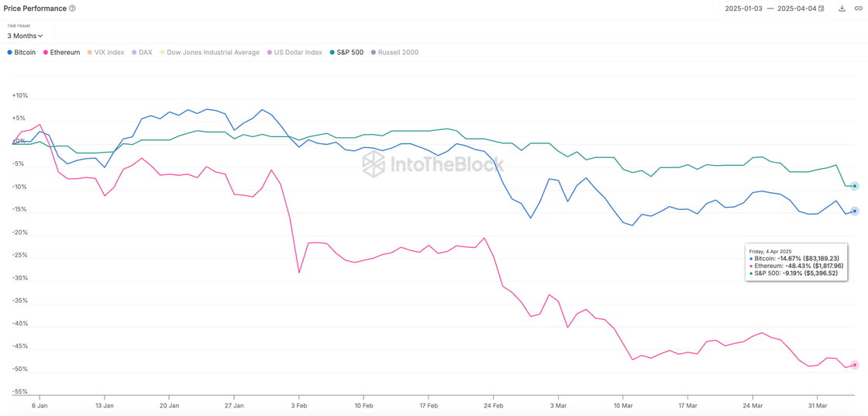Image resolution: width=868 pixels, height=416 pixels.
Task: Open the calendar date picker icon
Action: pyautogui.click(x=821, y=9)
